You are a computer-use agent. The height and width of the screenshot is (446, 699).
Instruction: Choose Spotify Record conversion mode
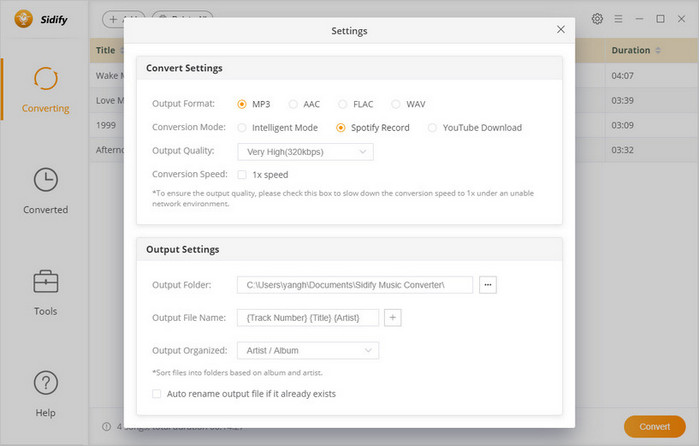pyautogui.click(x=341, y=128)
